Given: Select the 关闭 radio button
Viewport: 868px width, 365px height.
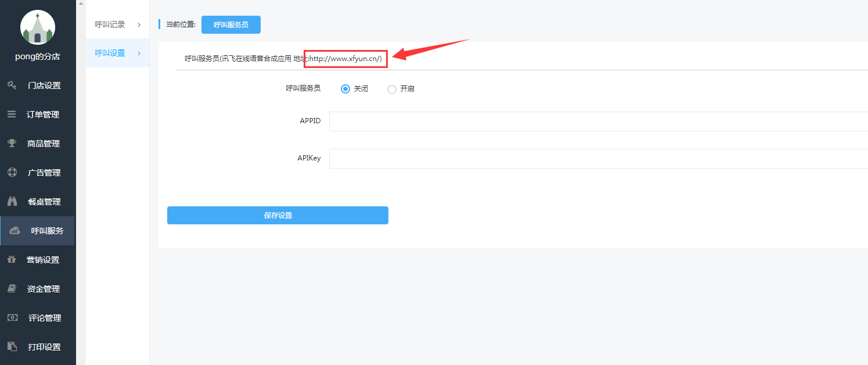Looking at the screenshot, I should pyautogui.click(x=345, y=89).
